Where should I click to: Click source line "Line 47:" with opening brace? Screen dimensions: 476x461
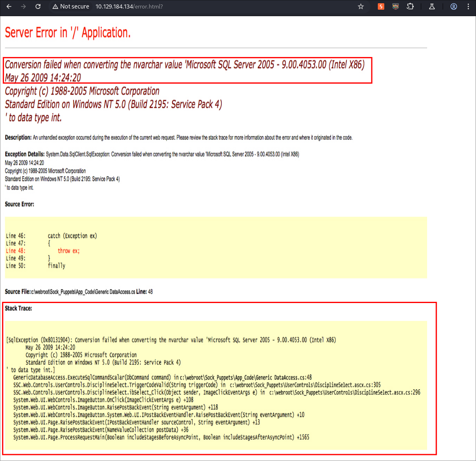[28, 243]
